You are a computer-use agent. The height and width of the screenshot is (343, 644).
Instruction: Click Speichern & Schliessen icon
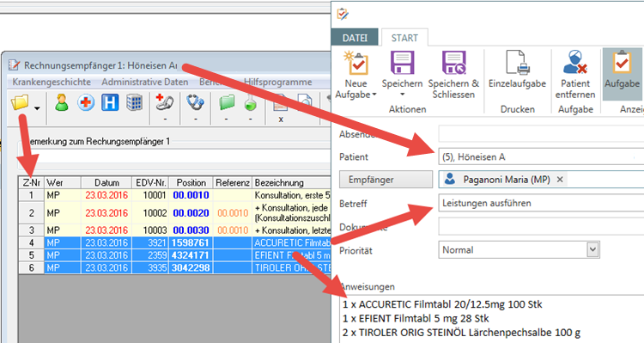pos(453,63)
